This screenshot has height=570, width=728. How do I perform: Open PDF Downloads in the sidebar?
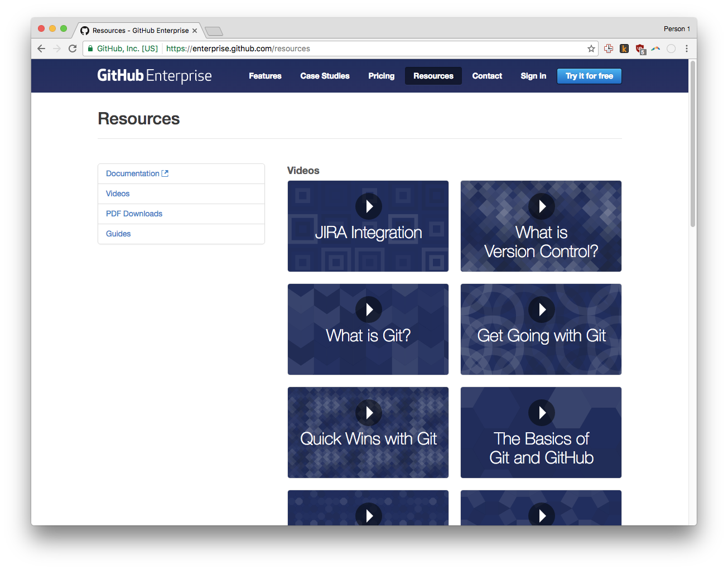click(x=181, y=214)
